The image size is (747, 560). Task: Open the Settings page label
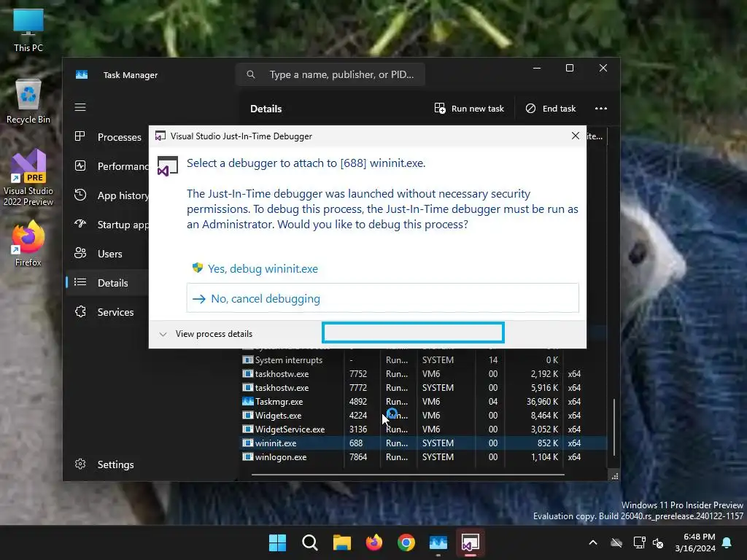pyautogui.click(x=115, y=464)
